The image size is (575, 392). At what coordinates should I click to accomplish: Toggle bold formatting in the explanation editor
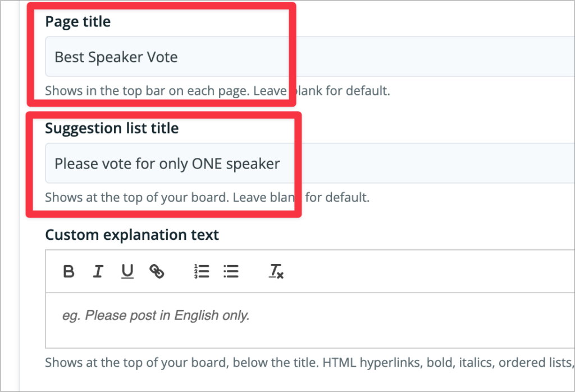point(69,271)
